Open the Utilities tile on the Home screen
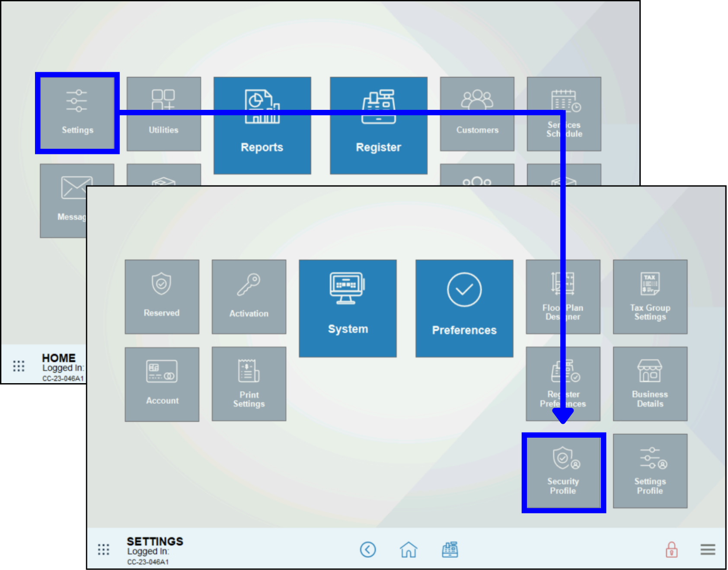The image size is (728, 570). point(163,114)
